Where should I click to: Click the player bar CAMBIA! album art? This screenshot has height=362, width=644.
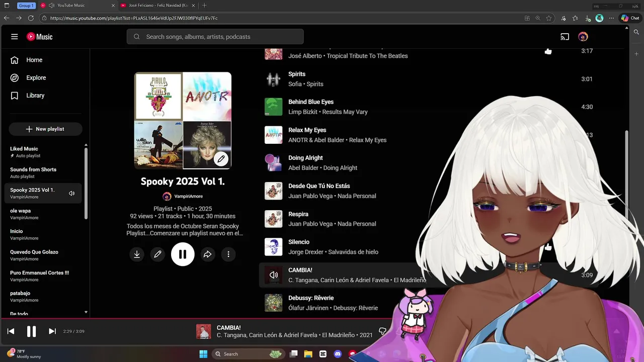203,332
